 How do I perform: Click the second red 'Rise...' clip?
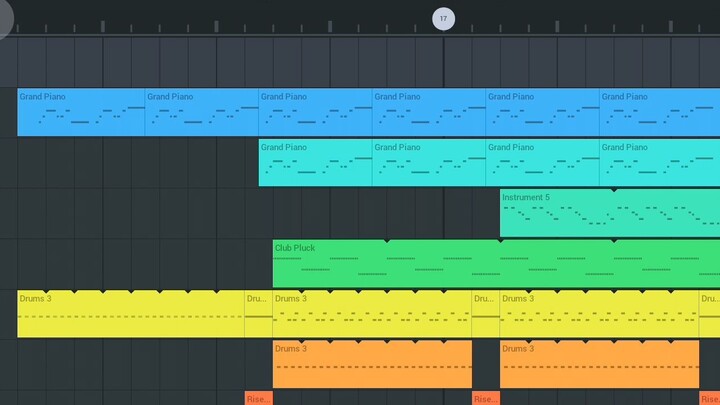click(x=485, y=398)
